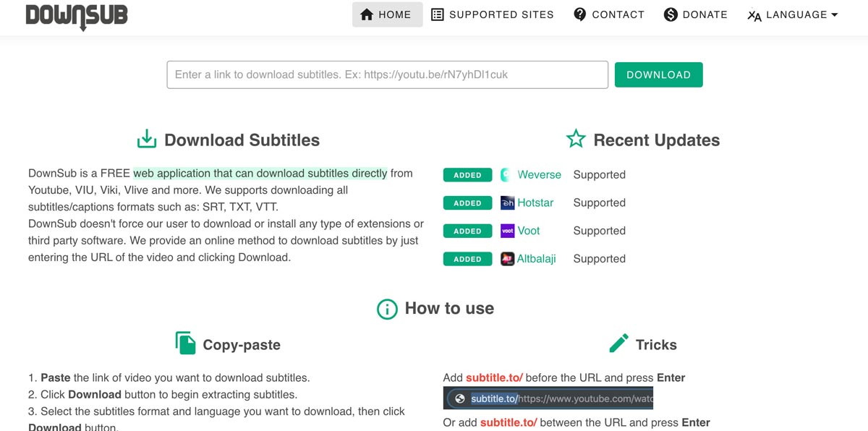The image size is (868, 431).
Task: Click the ADDED badge next to Weverse
Action: pyautogui.click(x=467, y=174)
